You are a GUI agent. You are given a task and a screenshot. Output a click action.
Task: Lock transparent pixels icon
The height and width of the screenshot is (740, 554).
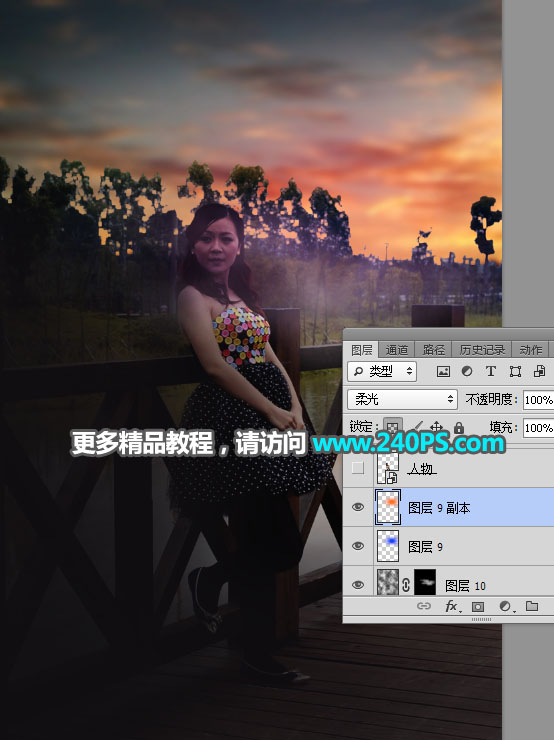pyautogui.click(x=392, y=428)
